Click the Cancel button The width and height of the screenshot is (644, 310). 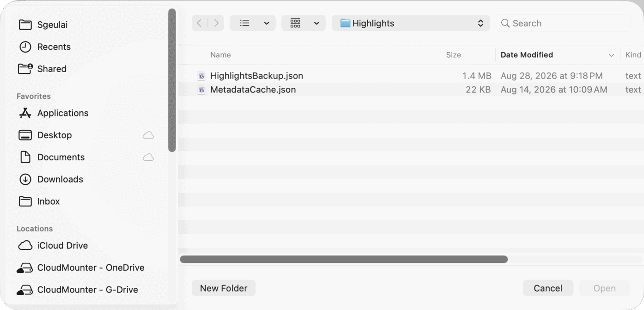tap(548, 288)
